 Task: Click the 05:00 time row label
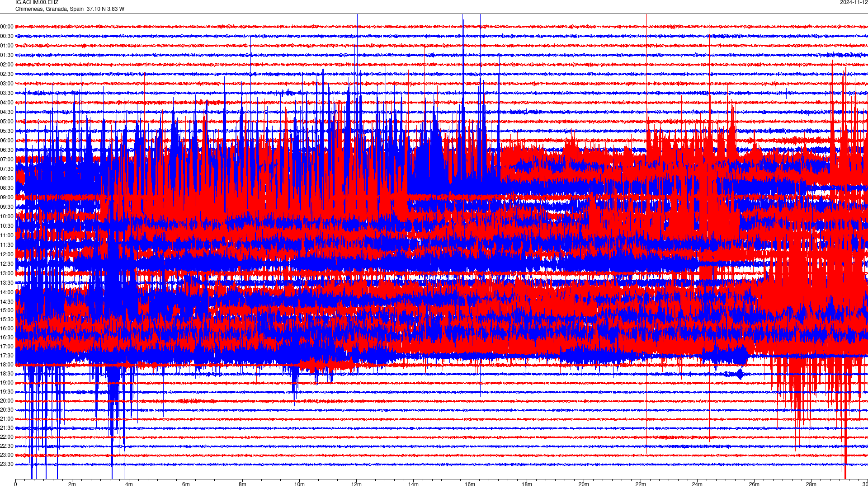(x=7, y=122)
